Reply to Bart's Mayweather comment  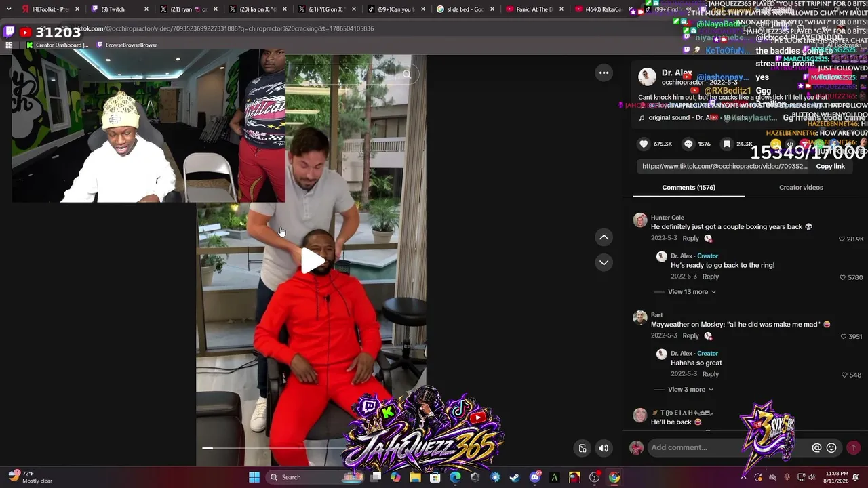pos(690,336)
